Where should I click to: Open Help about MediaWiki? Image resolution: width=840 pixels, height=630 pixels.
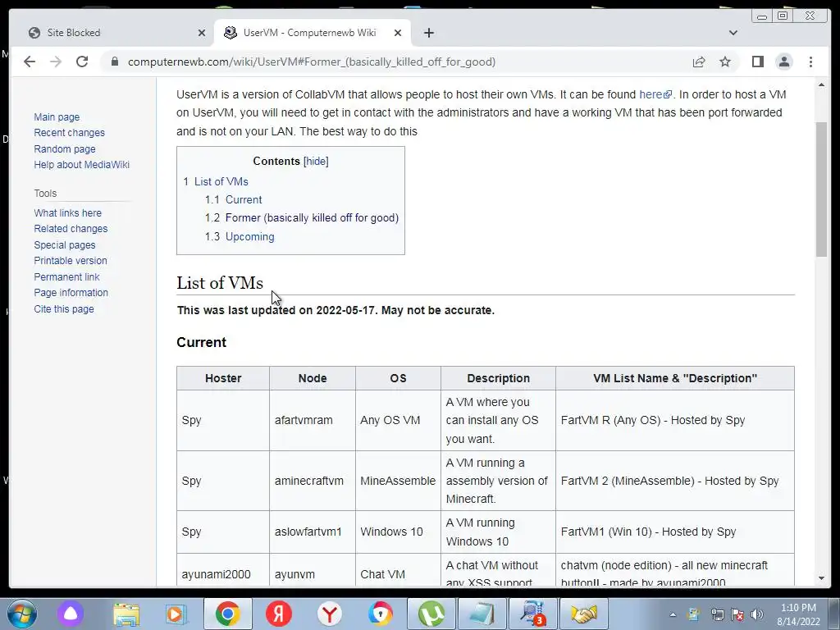81,164
